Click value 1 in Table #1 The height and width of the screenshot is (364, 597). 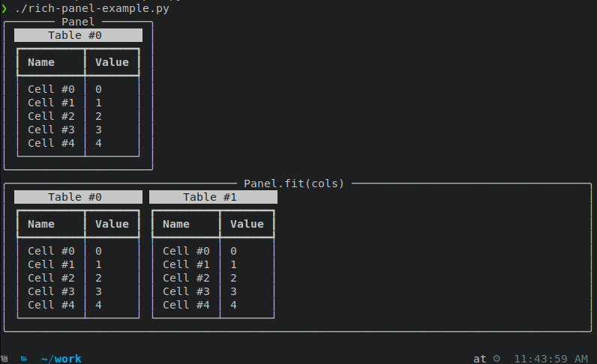click(x=234, y=264)
